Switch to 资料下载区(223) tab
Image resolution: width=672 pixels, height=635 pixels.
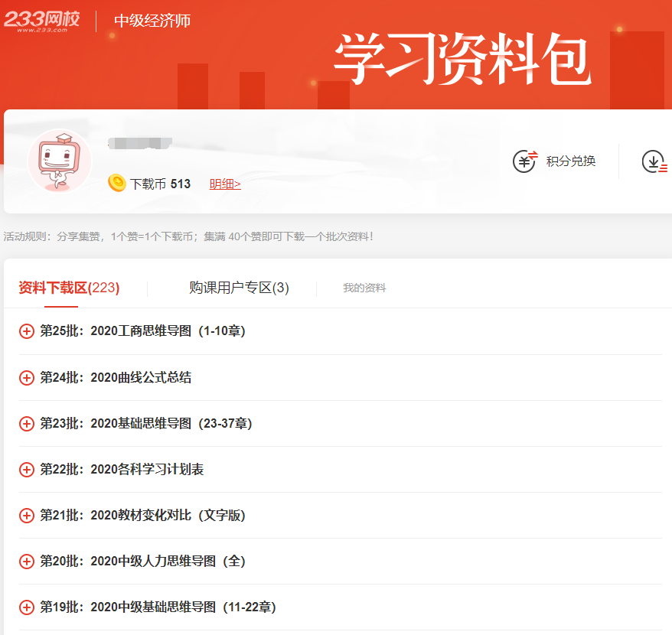point(69,288)
